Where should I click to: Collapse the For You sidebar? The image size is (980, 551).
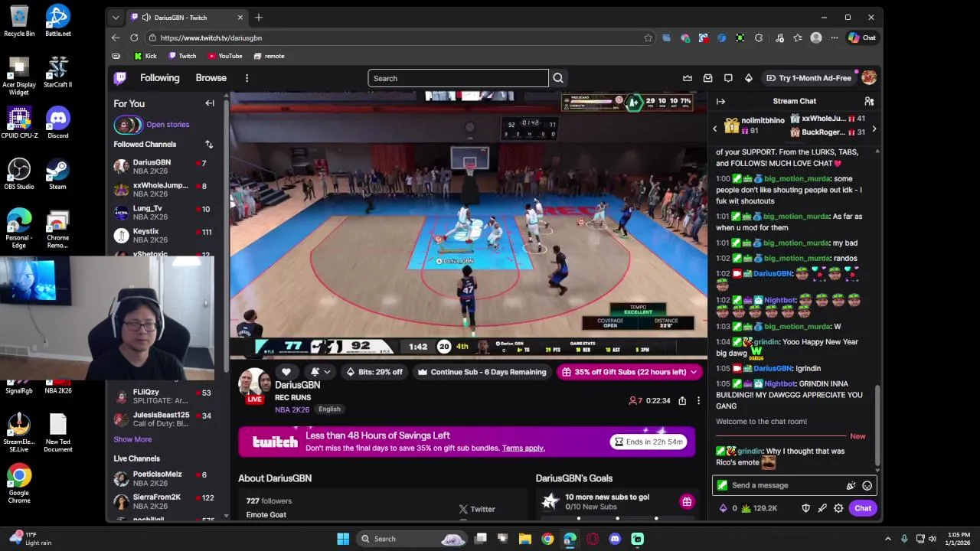pos(210,103)
